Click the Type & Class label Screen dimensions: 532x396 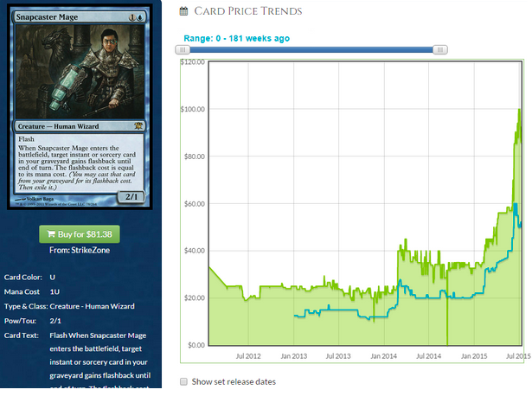[x=26, y=306]
